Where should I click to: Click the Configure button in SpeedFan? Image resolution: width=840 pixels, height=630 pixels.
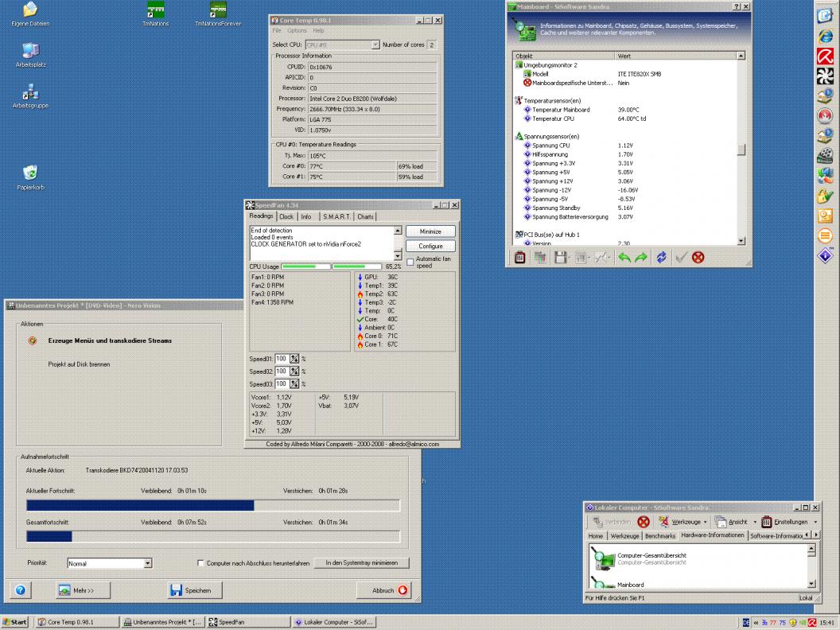(430, 247)
